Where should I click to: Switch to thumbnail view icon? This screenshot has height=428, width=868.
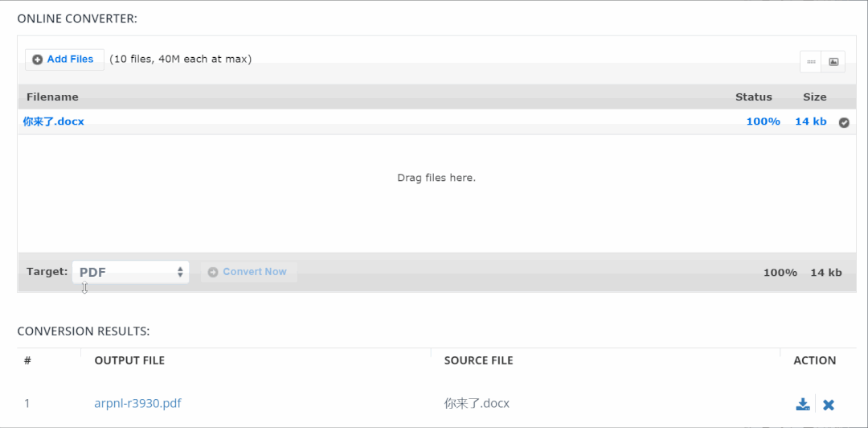833,61
